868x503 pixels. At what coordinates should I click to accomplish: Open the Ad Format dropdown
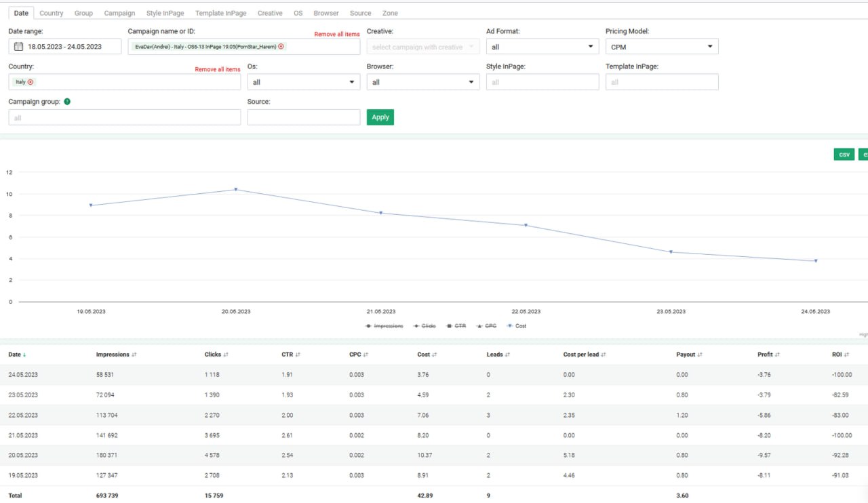click(542, 47)
